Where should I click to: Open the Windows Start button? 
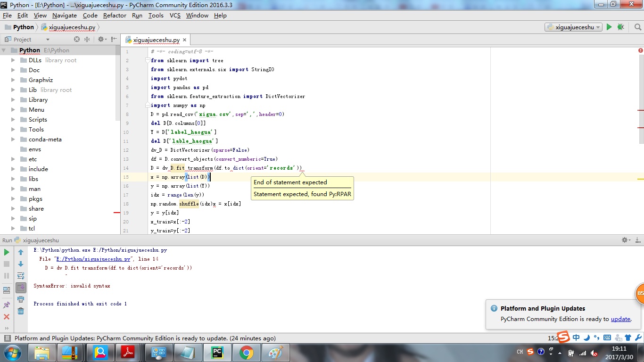(12, 352)
